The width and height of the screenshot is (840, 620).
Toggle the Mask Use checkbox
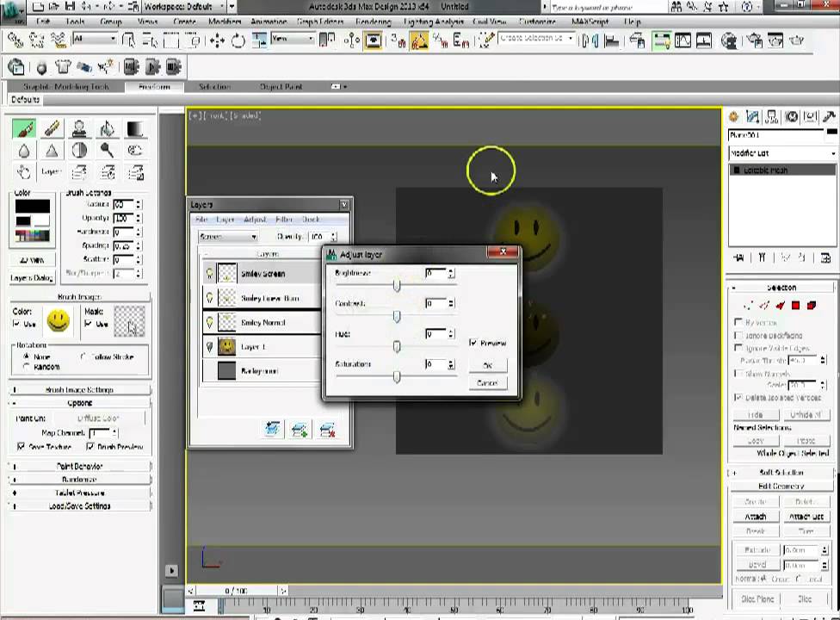click(89, 324)
